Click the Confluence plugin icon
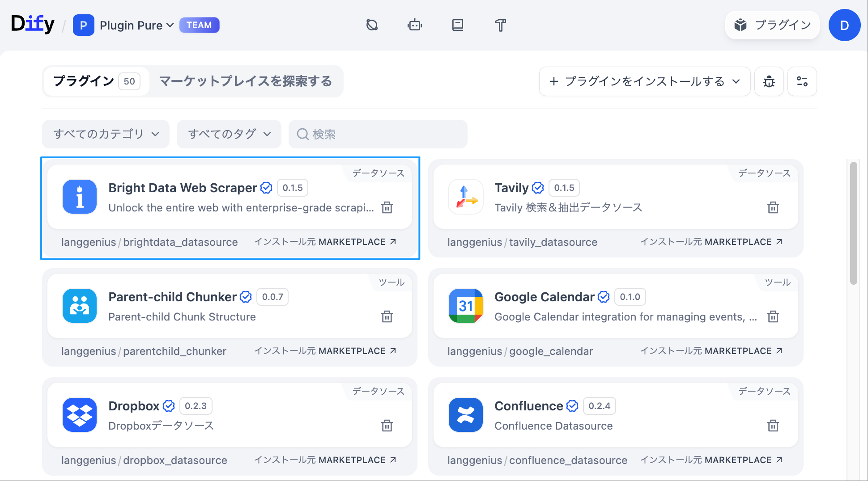This screenshot has height=481, width=868. [466, 415]
